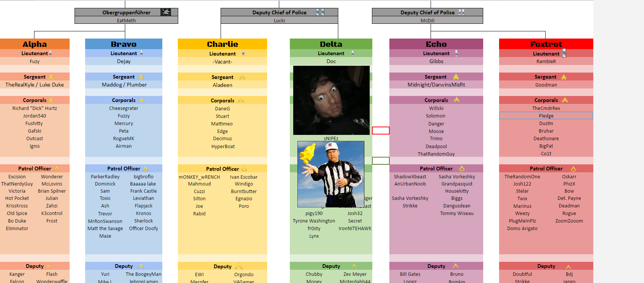Pick Echo Corporals chevron icon

457,100
